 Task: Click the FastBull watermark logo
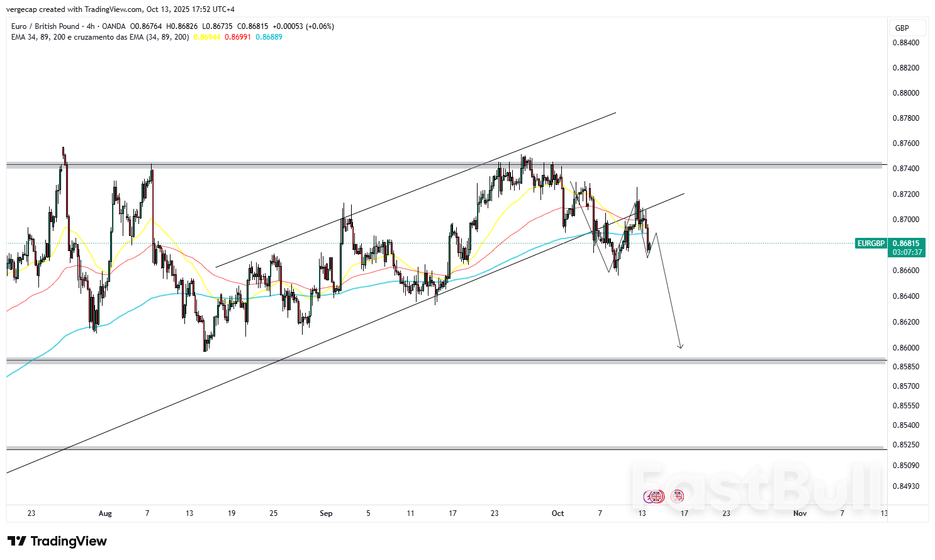(755, 484)
